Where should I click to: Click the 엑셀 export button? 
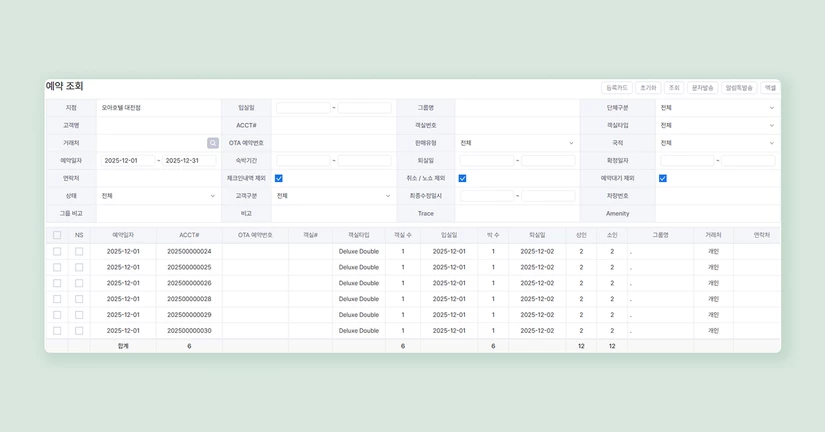click(770, 88)
